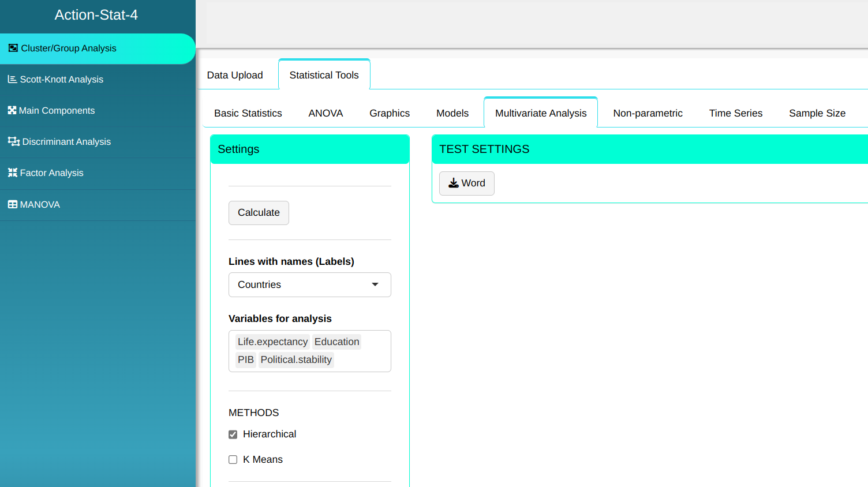The height and width of the screenshot is (487, 868).
Task: Switch to the Data Upload tab
Action: (235, 75)
